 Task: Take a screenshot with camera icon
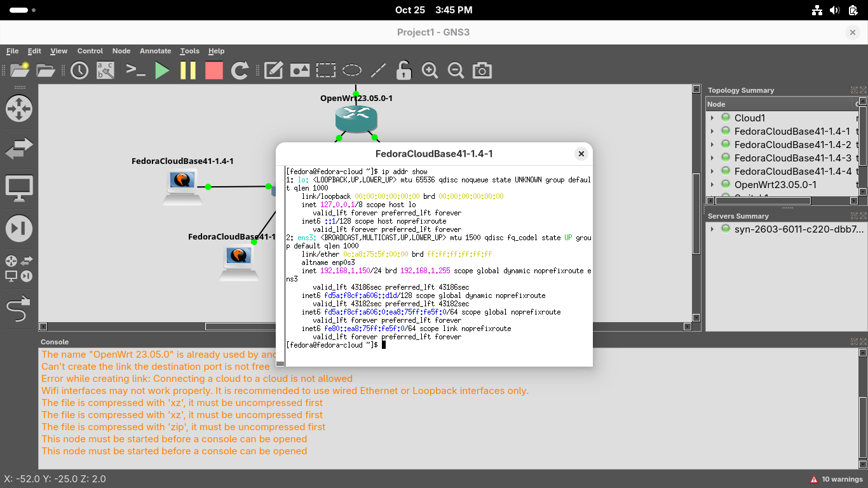482,71
